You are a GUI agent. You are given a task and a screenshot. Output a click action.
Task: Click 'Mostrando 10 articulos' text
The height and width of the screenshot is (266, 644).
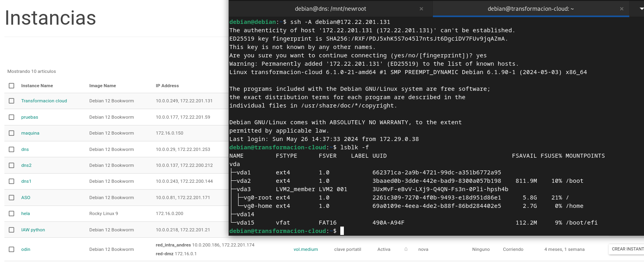tap(32, 71)
